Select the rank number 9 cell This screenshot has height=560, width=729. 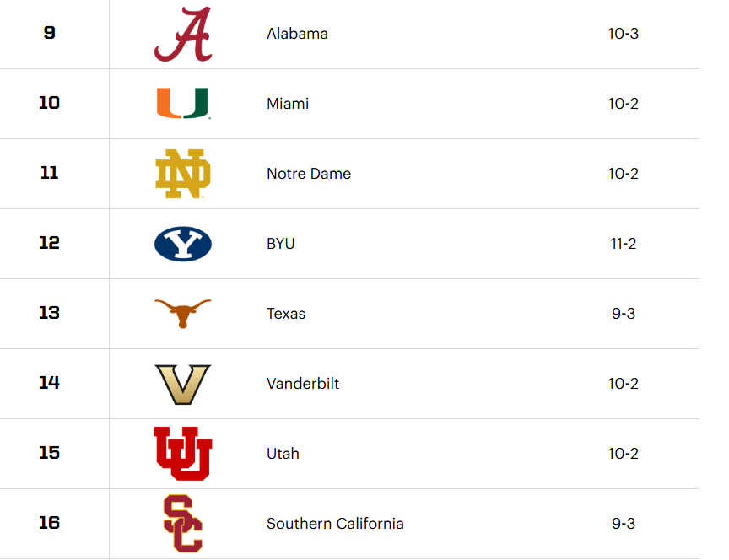(50, 35)
